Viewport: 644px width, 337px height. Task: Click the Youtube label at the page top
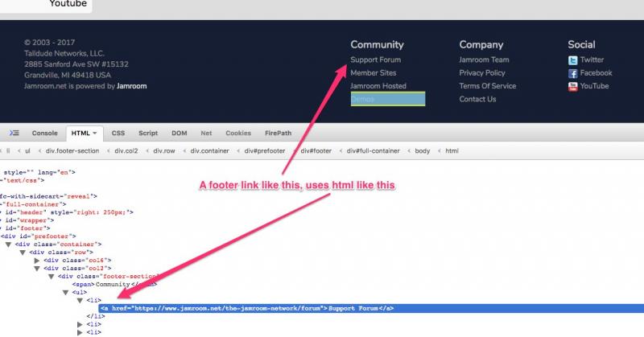pyautogui.click(x=68, y=4)
